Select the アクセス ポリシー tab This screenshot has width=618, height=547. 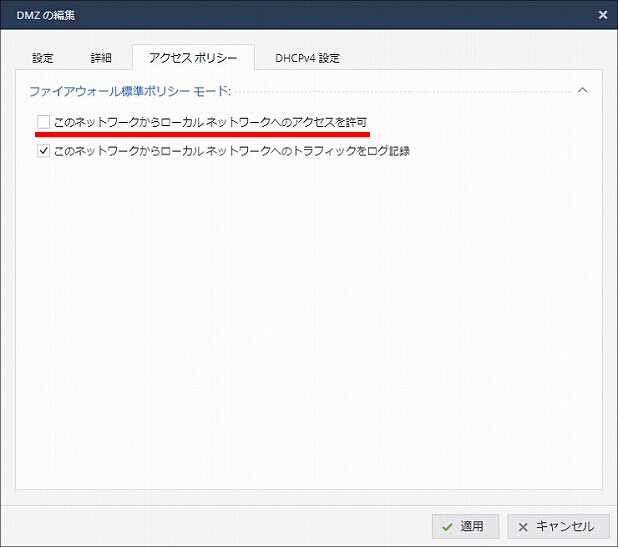193,58
